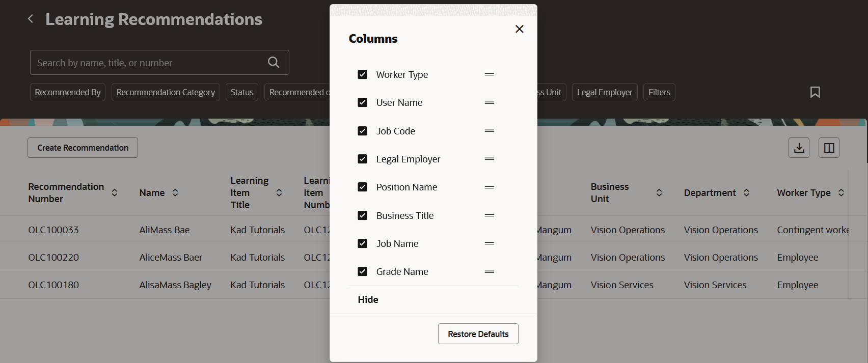Click the download export icon
Screen dimensions: 868x363
(799, 148)
